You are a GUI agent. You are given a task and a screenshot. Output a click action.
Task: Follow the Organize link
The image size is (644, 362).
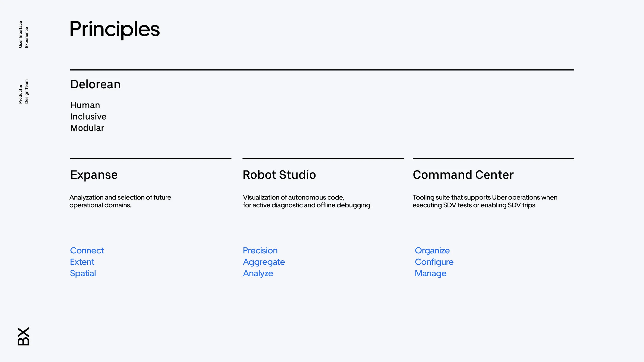432,251
